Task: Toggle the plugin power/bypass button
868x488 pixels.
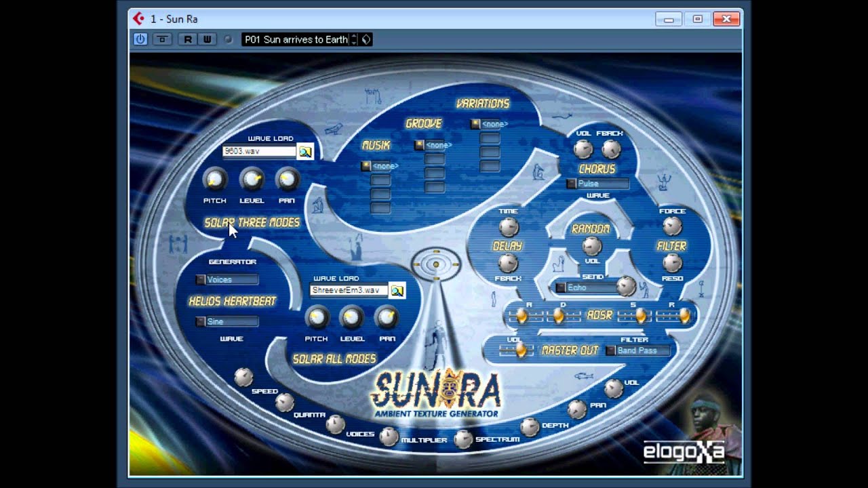Action: pyautogui.click(x=140, y=39)
